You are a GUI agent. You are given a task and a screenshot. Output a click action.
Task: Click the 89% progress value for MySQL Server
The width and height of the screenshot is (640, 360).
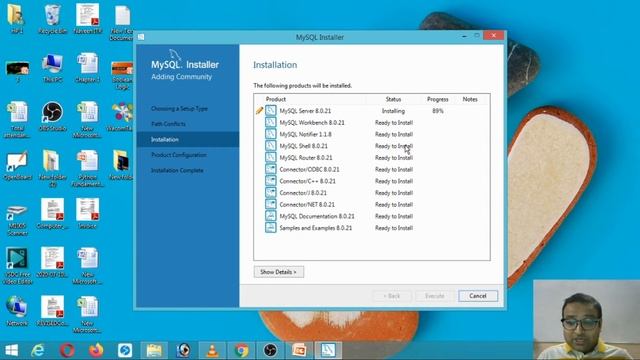click(x=438, y=111)
